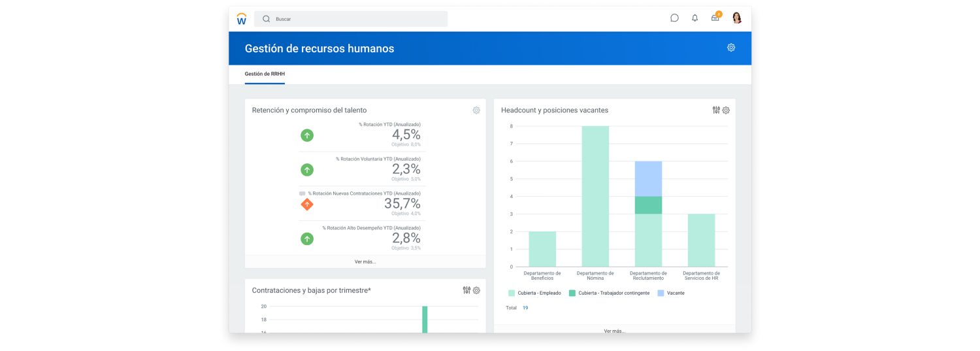The height and width of the screenshot is (351, 980).
Task: Open Headcount chart filter sliders icon
Action: 716,110
